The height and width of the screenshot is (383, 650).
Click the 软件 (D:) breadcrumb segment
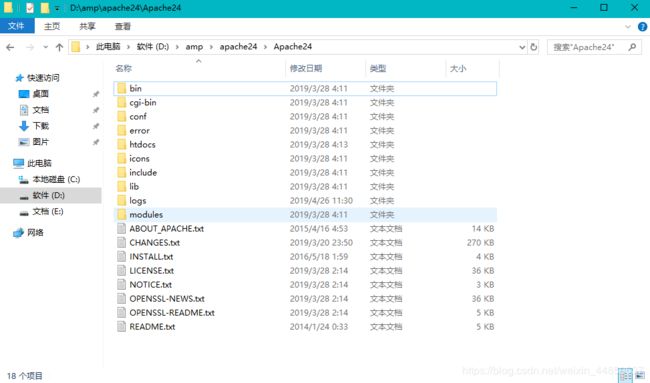(153, 46)
